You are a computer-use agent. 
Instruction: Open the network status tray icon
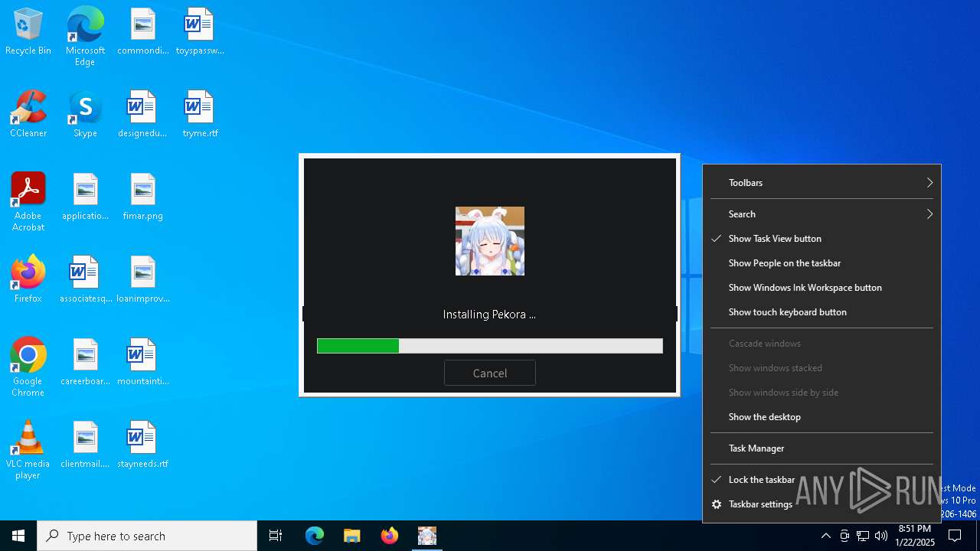click(863, 536)
